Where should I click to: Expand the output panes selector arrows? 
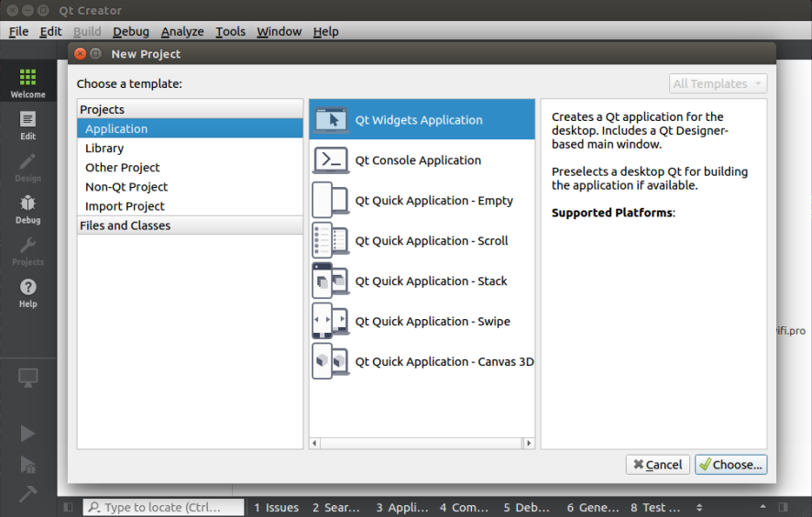tap(700, 508)
